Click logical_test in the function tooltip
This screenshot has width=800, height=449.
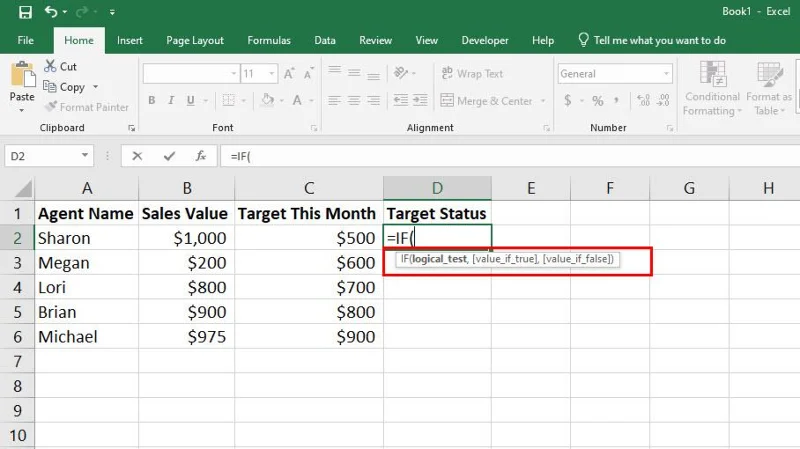coord(439,259)
